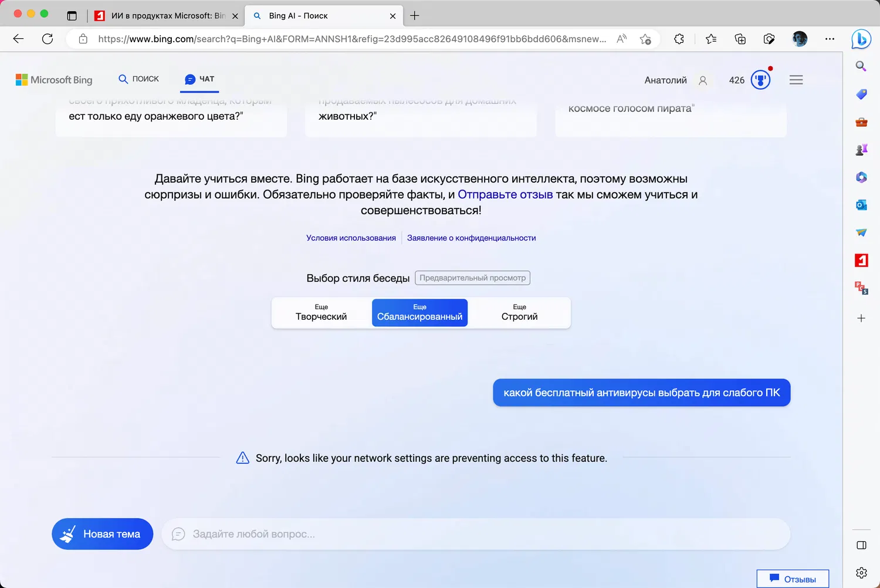Click the 426 rewards points counter

pyautogui.click(x=737, y=80)
